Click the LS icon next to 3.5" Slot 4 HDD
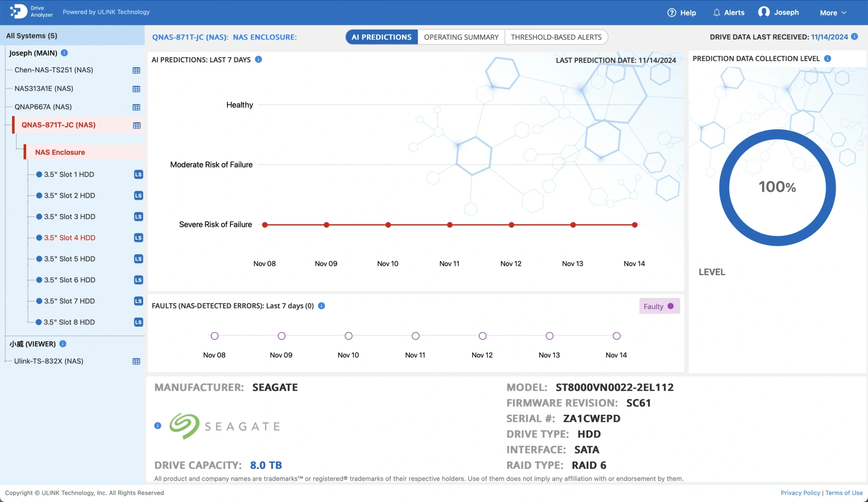868x502 pixels. [138, 238]
